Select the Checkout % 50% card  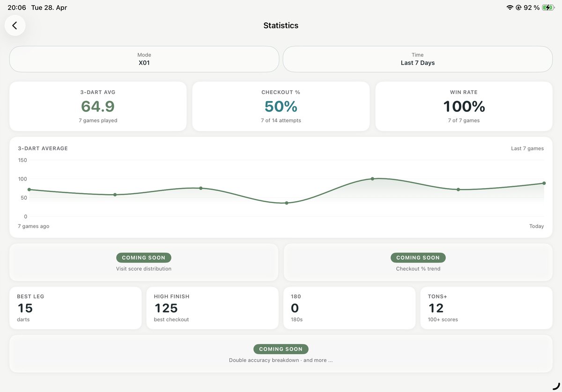click(281, 106)
